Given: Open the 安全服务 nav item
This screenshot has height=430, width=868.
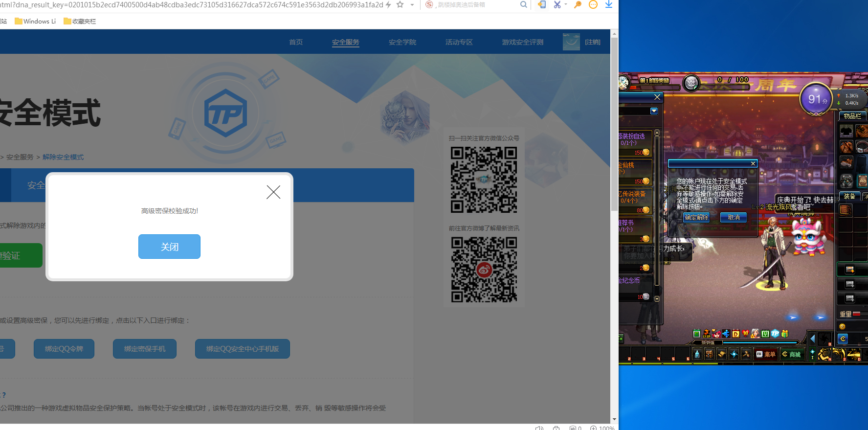Looking at the screenshot, I should pyautogui.click(x=346, y=42).
